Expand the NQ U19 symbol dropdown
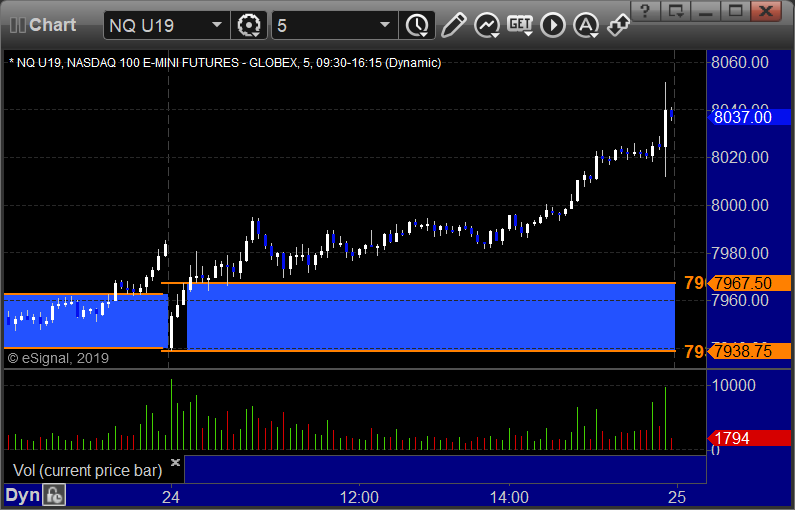Viewport: 795px width, 510px height. coord(216,25)
